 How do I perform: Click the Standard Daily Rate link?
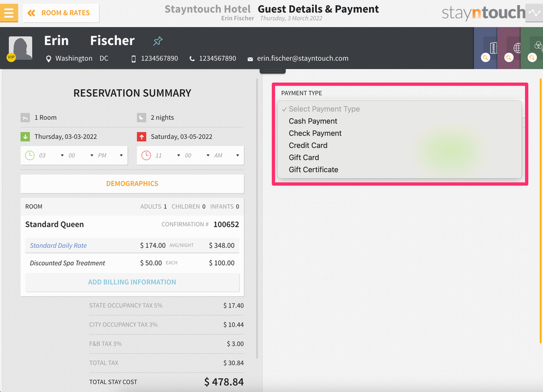pyautogui.click(x=58, y=246)
